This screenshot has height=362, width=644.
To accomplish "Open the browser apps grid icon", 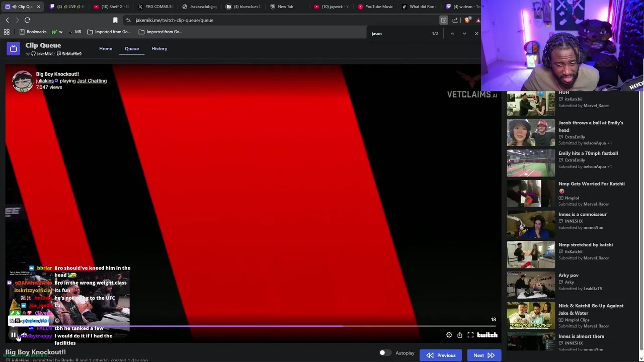I will 7,32.
